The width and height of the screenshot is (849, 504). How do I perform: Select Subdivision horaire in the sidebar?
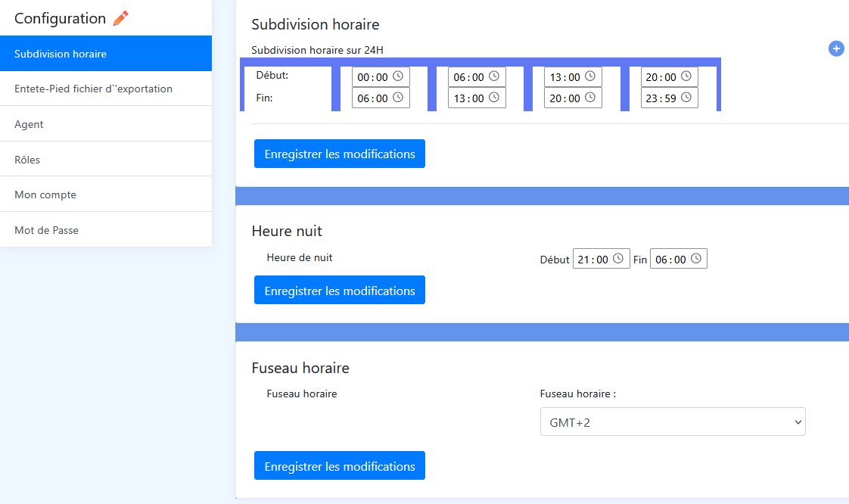tap(106, 54)
